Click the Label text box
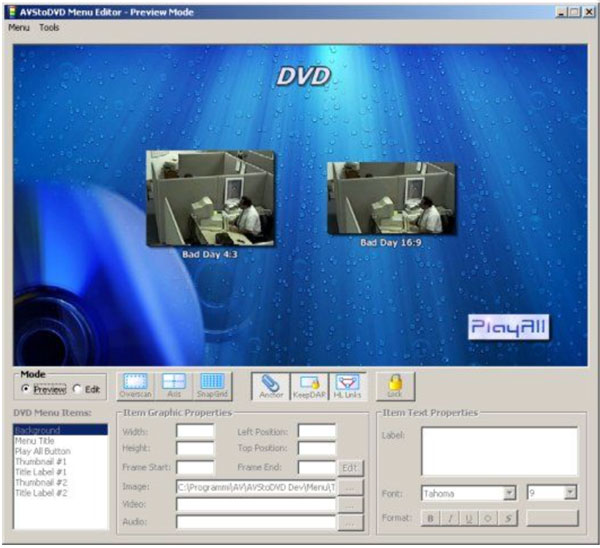The image size is (600, 548). pyautogui.click(x=499, y=452)
